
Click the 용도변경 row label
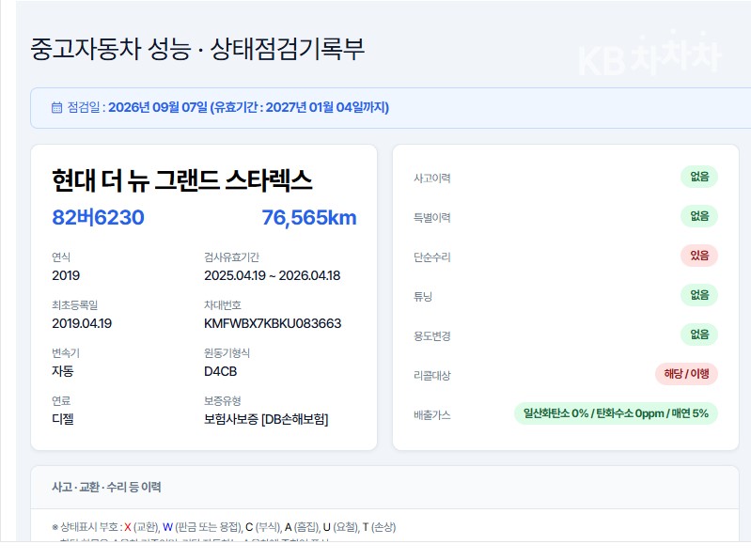(x=432, y=335)
